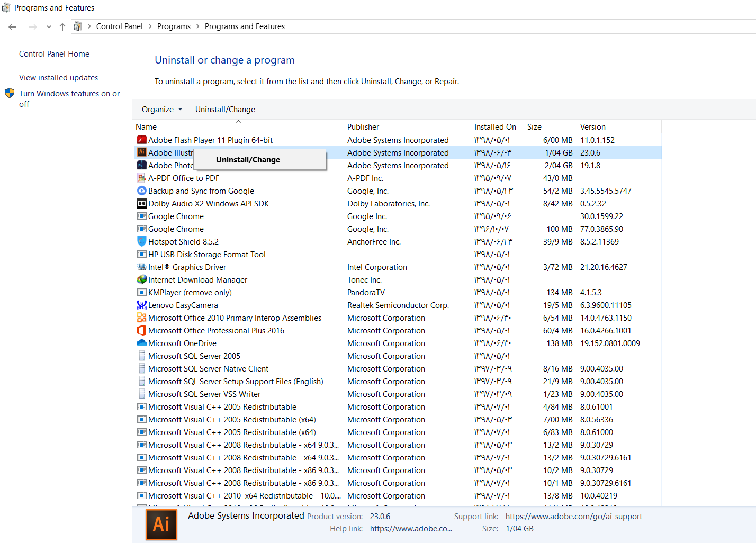Click Microsoft SQL Server 2005 icon
Viewport: 756px width, 543px height.
[142, 356]
